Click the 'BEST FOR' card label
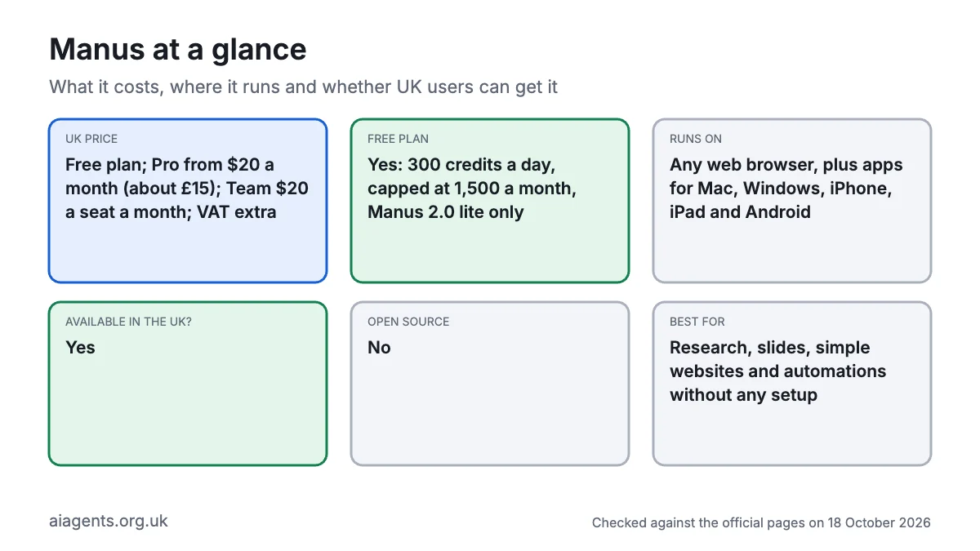The height and width of the screenshot is (551, 980). point(697,322)
